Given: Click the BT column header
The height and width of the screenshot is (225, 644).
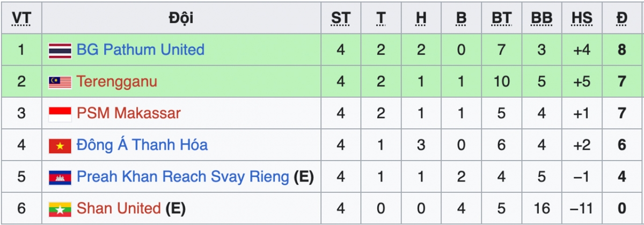Looking at the screenshot, I should [x=501, y=19].
